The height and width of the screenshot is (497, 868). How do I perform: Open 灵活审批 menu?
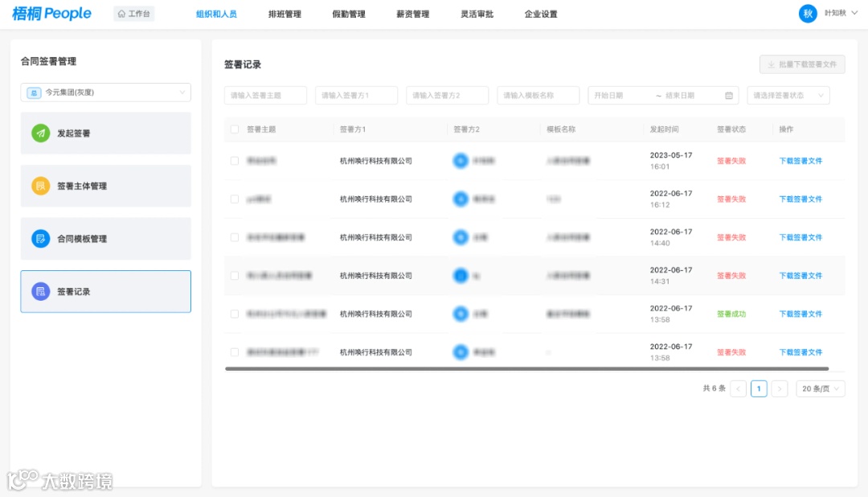click(x=477, y=14)
